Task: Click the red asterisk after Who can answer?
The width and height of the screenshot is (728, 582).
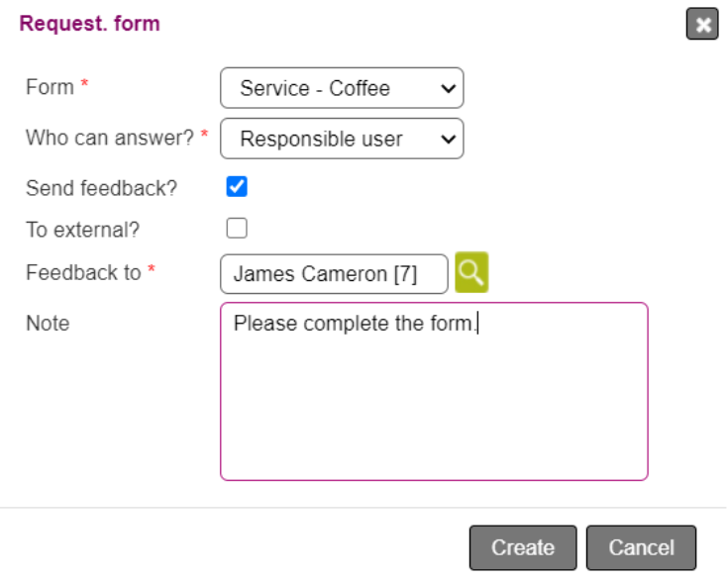Action: point(204,137)
